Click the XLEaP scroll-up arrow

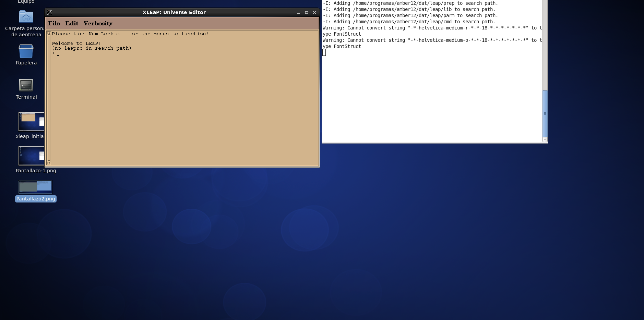[x=49, y=33]
